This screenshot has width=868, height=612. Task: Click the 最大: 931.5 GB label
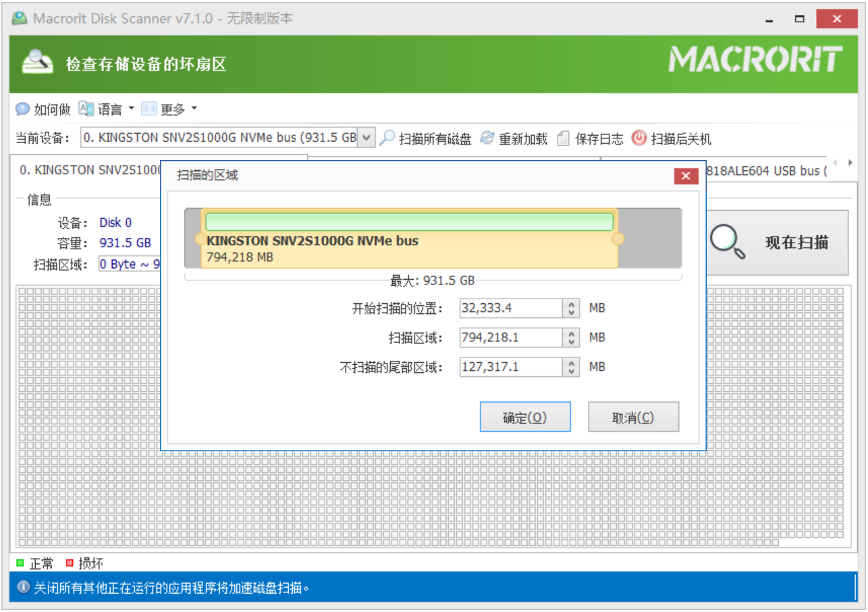[x=433, y=280]
